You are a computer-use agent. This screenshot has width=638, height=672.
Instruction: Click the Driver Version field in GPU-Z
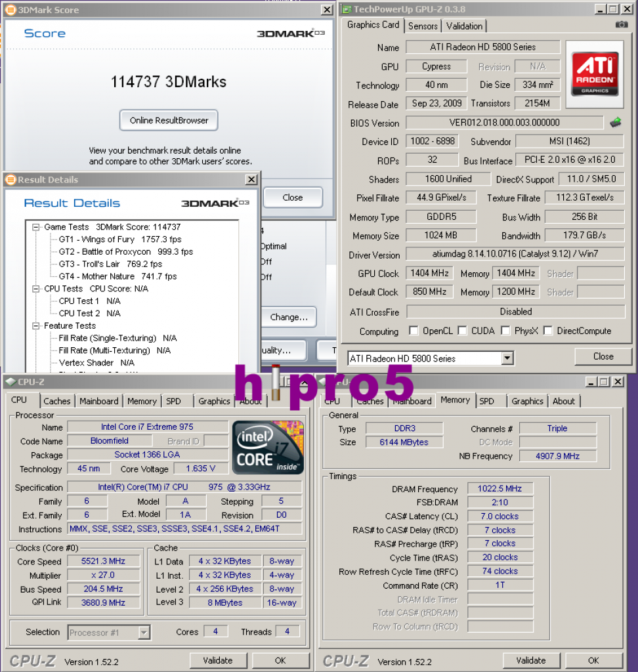(x=515, y=254)
